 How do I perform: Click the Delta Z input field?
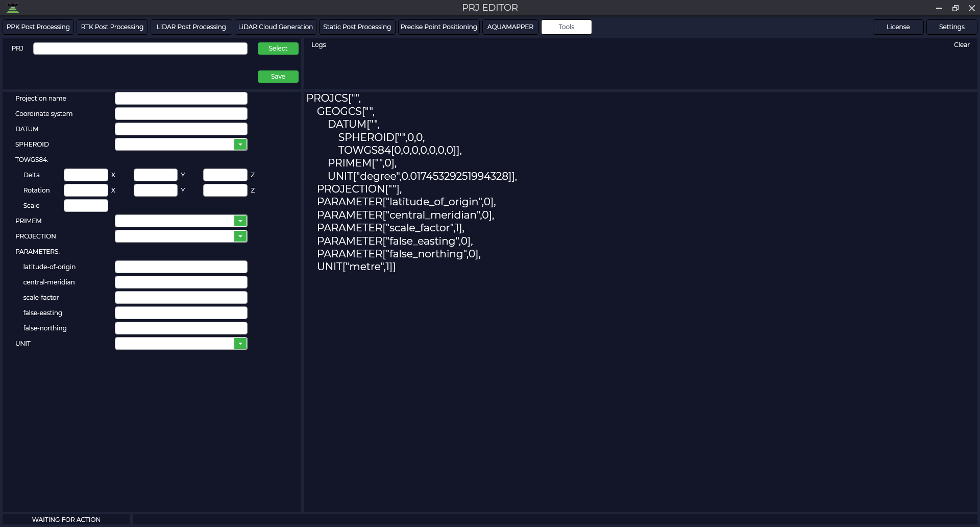(x=225, y=175)
